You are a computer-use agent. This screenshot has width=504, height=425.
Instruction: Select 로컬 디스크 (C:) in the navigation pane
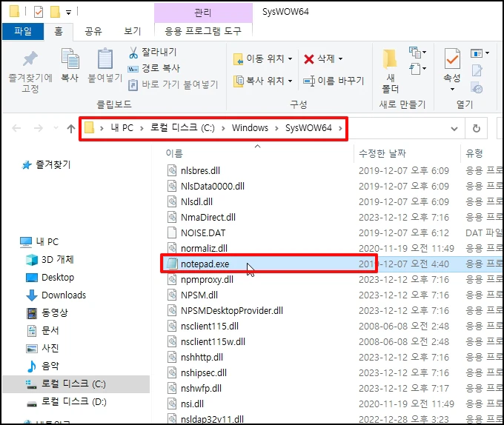tap(76, 384)
